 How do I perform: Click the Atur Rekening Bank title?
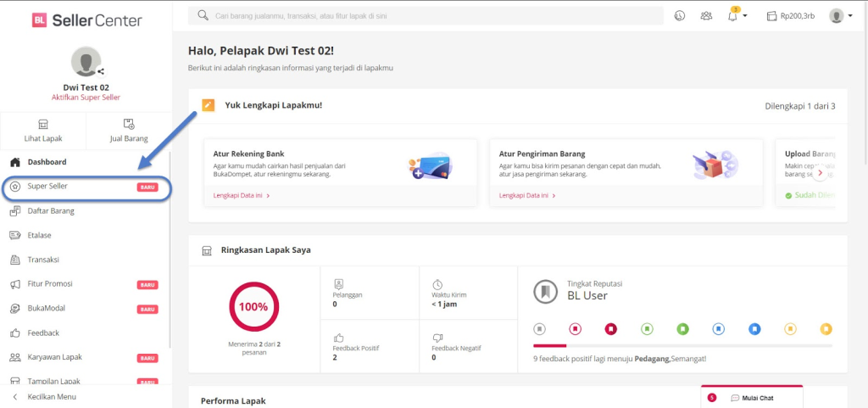click(x=248, y=154)
